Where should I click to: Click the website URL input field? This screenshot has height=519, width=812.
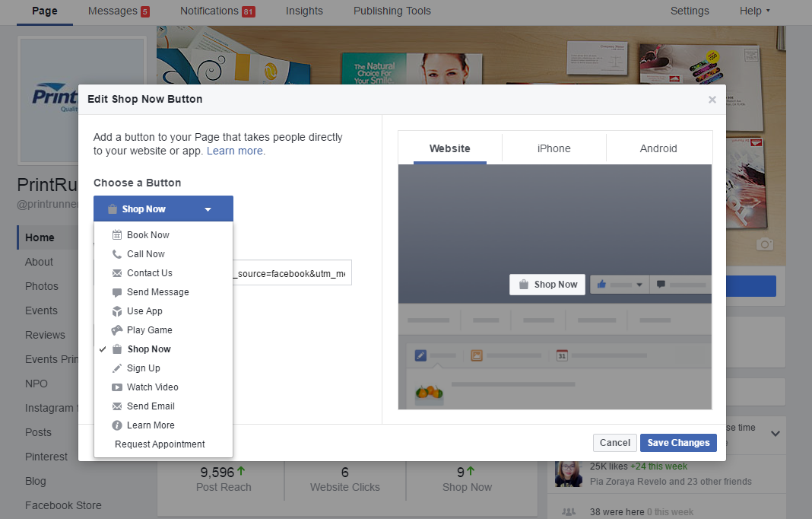(x=293, y=272)
